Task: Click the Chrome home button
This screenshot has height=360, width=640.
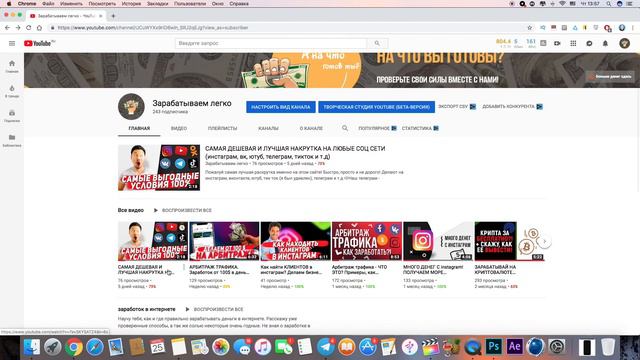Action: click(39, 28)
